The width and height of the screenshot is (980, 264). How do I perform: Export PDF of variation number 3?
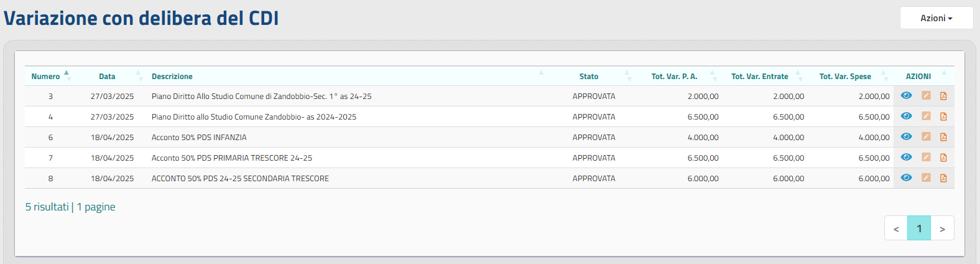943,96
